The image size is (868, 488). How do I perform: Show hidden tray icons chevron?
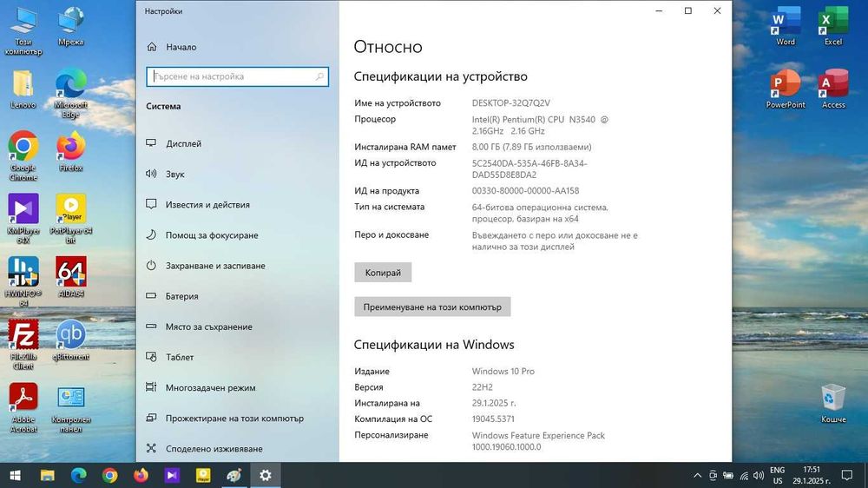(x=698, y=475)
